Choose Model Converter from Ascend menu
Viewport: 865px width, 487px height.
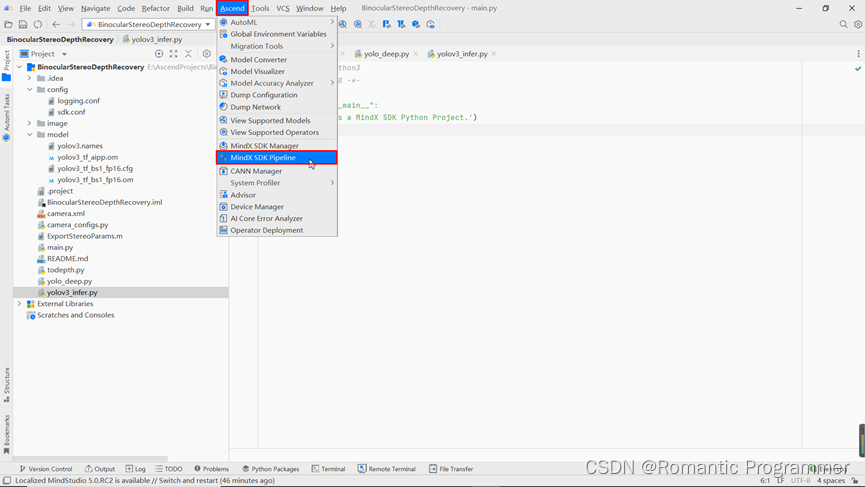[277, 60]
